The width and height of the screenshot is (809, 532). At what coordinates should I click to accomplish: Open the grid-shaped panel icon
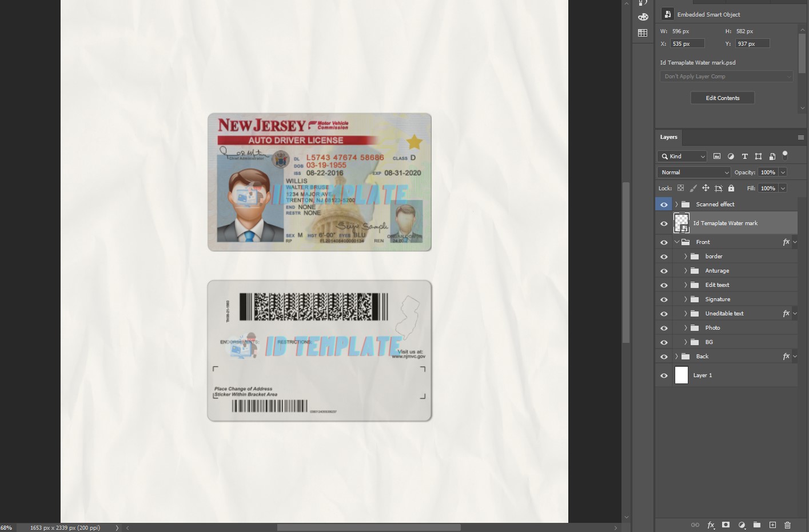(x=643, y=33)
